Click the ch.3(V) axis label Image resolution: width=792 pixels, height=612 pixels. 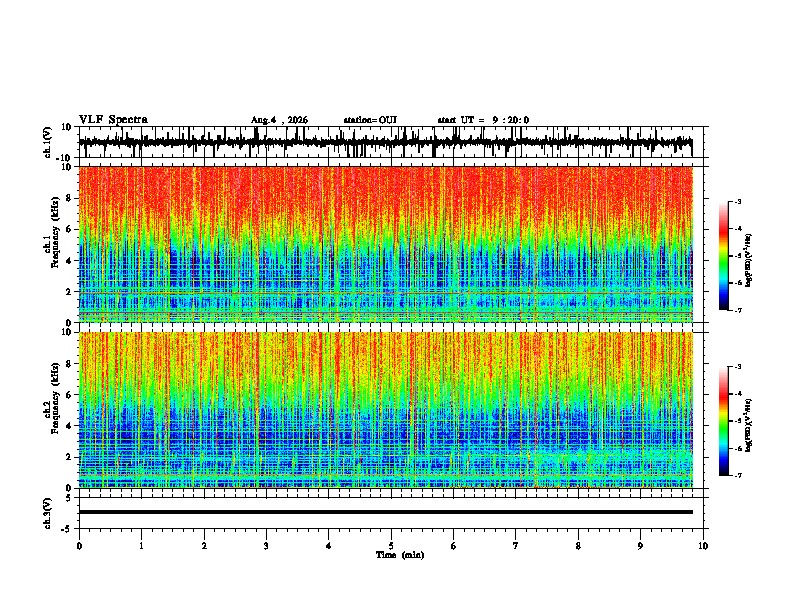click(x=48, y=513)
